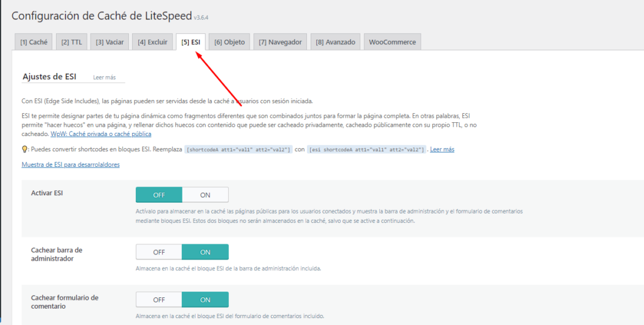Select the [4] Excluir tab
The width and height of the screenshot is (644, 325).
tap(152, 42)
